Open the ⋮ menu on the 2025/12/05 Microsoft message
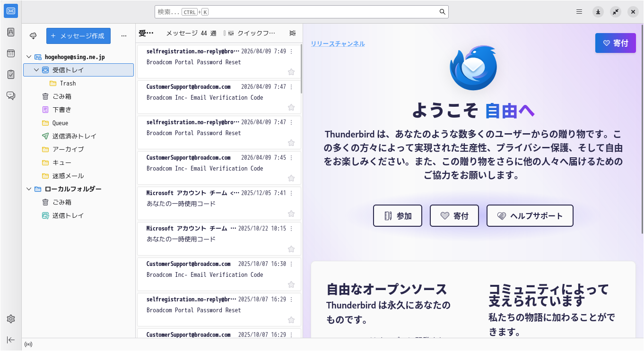Screen dimensions: 644x351 291,193
